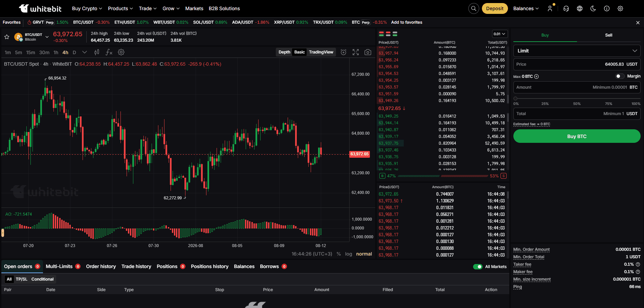Open B2B Solutions page

[224, 8]
